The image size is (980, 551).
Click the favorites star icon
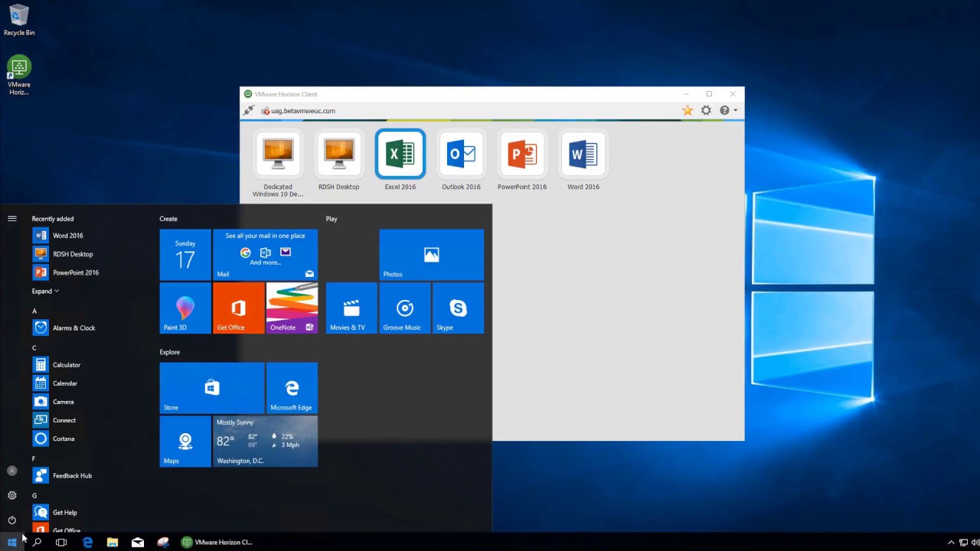[688, 111]
